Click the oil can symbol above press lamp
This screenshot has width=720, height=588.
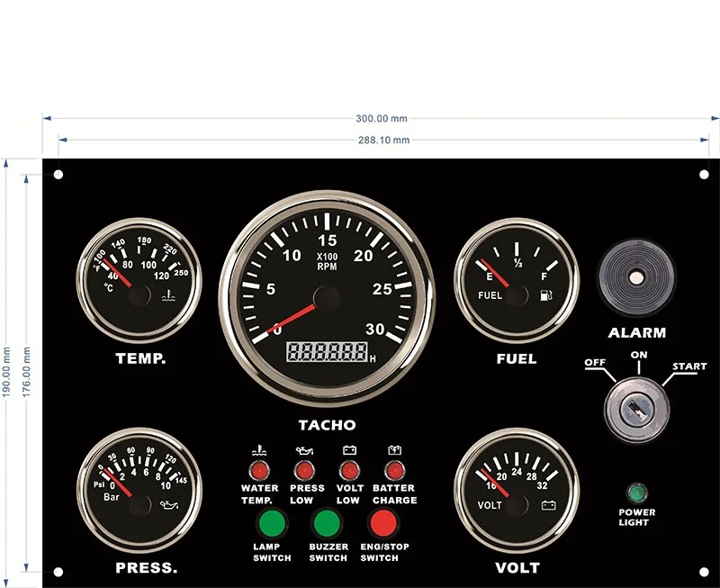[304, 450]
